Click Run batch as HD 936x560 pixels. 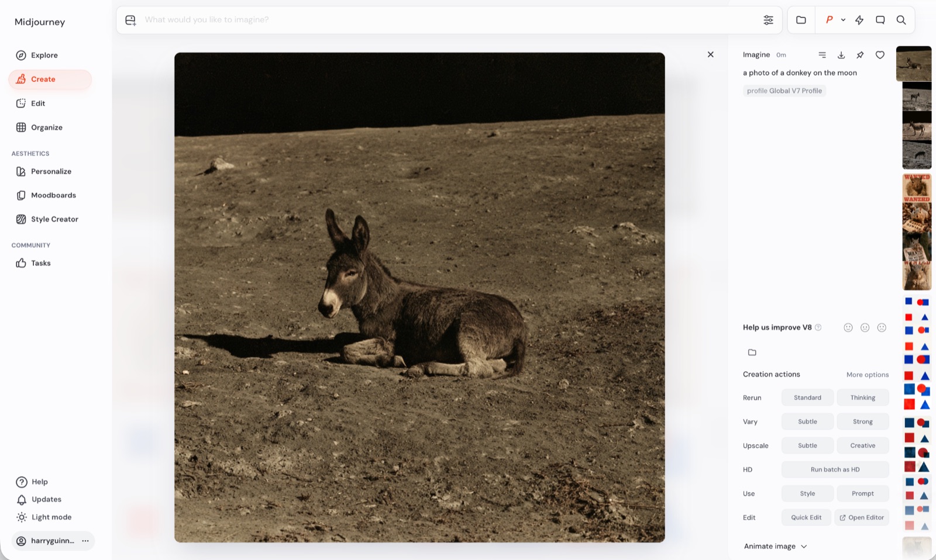click(x=835, y=469)
